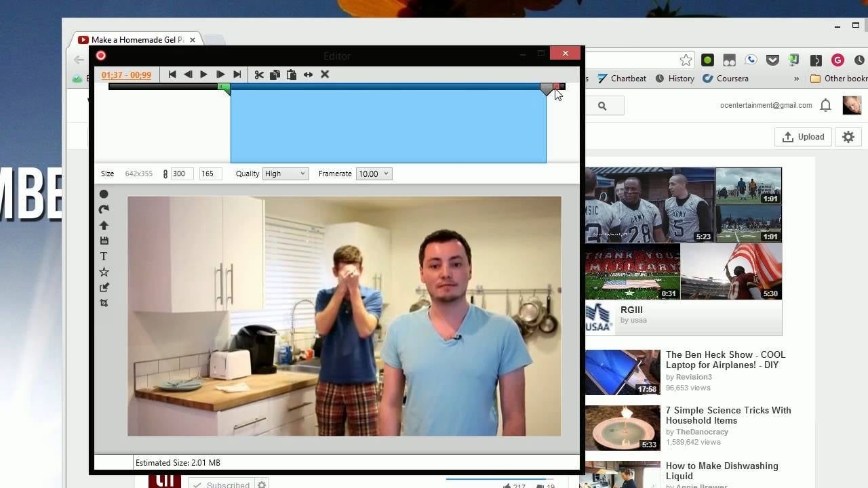
Task: Open the Quality dropdown set to High
Action: [x=285, y=174]
